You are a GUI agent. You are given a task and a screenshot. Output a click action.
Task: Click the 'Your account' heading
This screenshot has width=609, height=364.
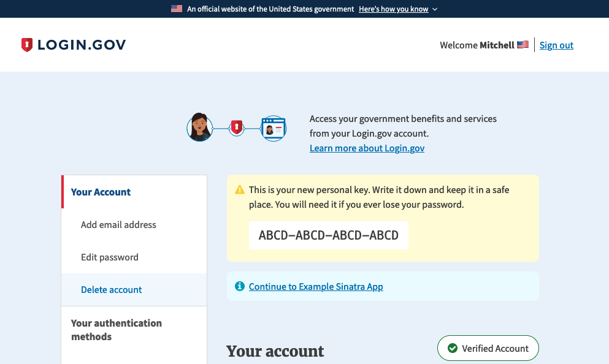tap(275, 351)
